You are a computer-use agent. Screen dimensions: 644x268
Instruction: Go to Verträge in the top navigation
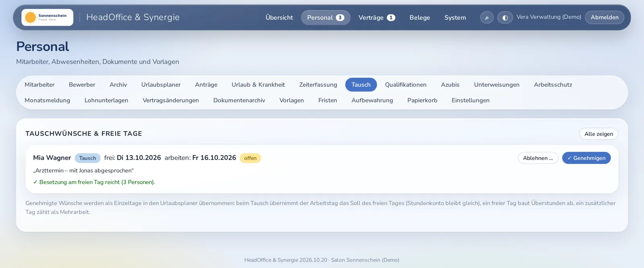(x=377, y=17)
